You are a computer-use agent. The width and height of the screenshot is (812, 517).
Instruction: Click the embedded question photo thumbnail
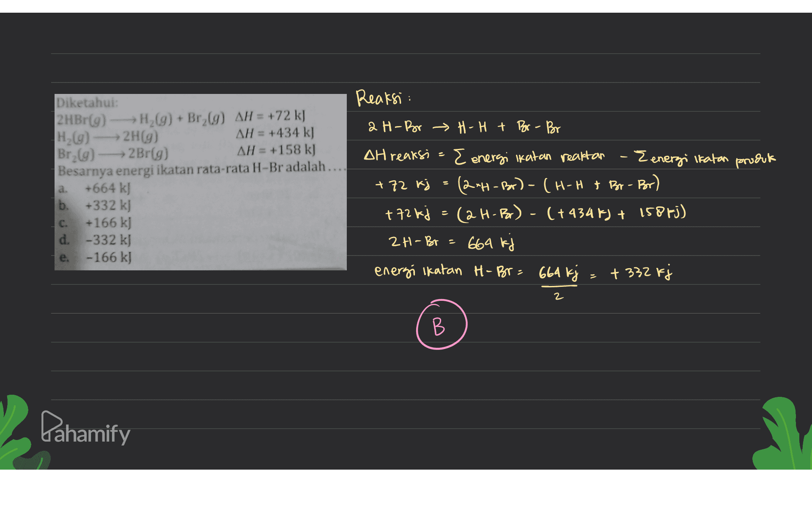[x=200, y=182]
